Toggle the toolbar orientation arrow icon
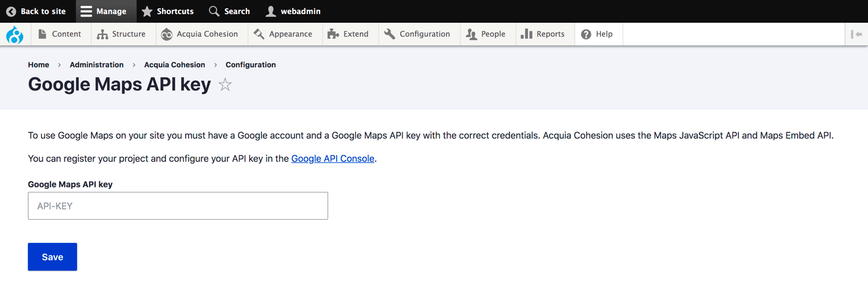The image size is (868, 295). [856, 34]
